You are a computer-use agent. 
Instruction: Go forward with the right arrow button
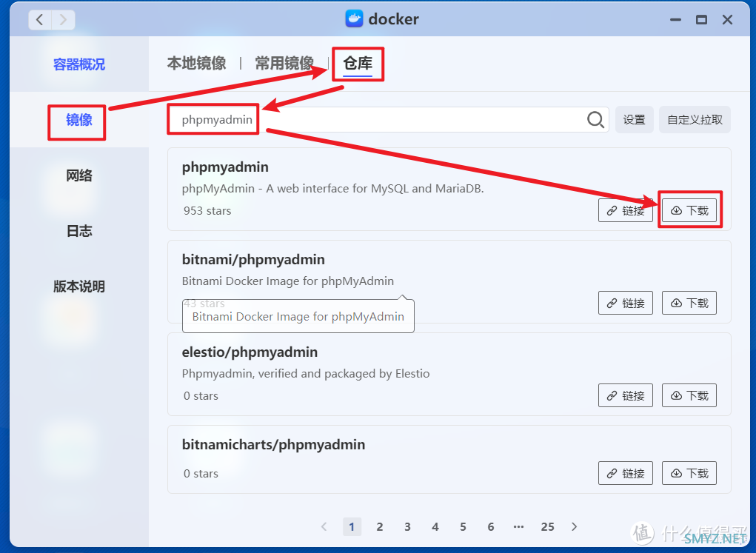63,20
